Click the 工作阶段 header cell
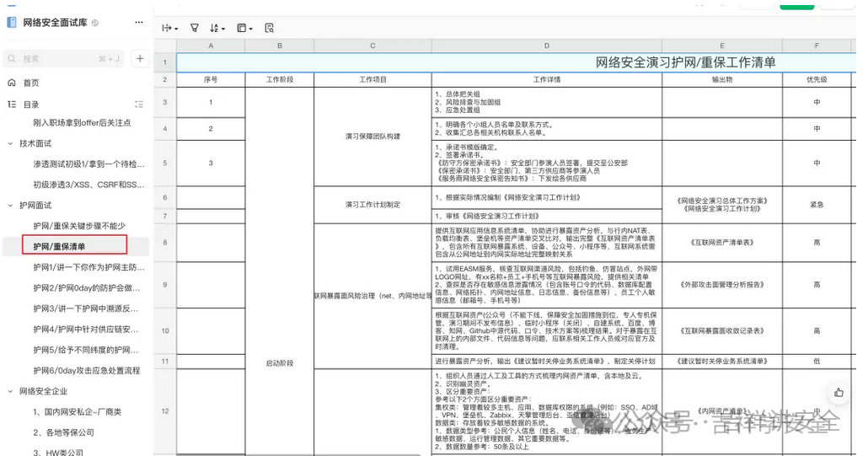The width and height of the screenshot is (868, 456). pos(280,80)
